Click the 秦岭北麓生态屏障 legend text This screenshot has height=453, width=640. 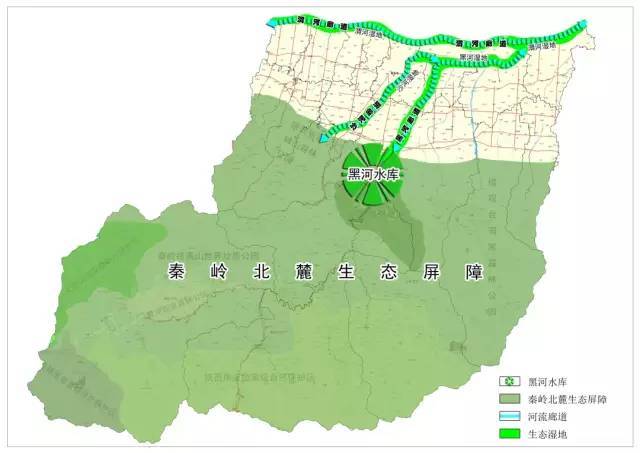coord(567,399)
